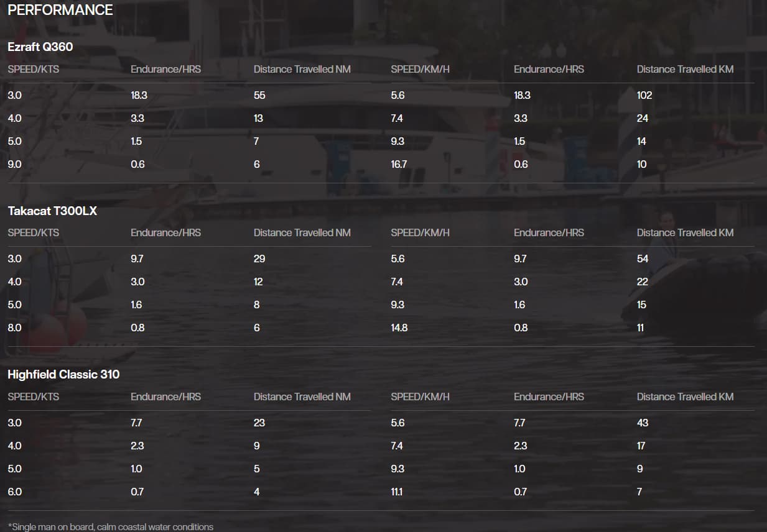Click Distance Travelled KM header under Ezraft Q360
This screenshot has width=767, height=532.
[x=685, y=69]
